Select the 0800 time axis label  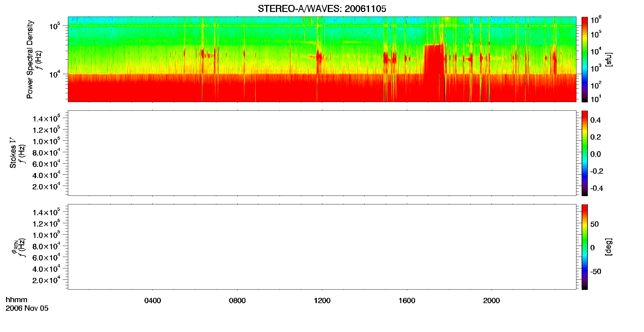tap(238, 301)
